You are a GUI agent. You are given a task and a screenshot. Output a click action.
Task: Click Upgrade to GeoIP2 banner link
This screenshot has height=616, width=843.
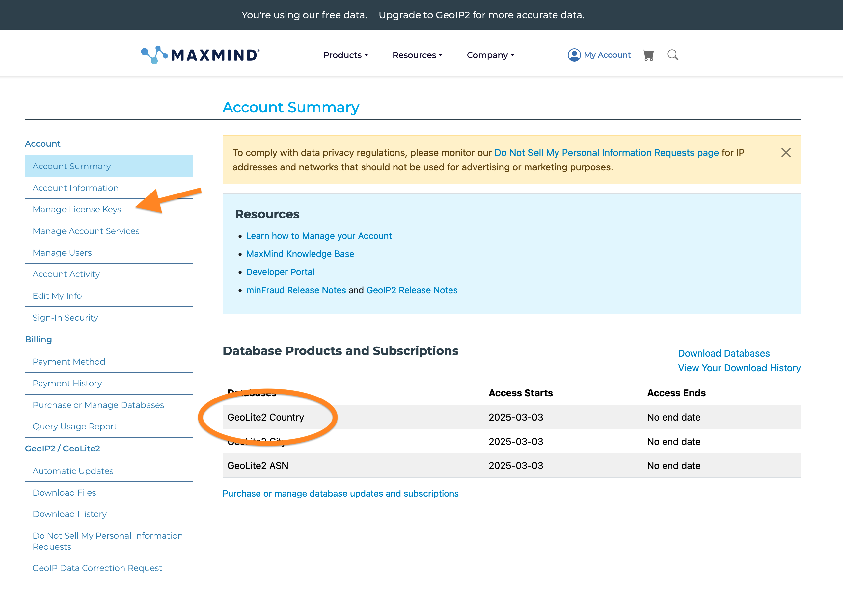(481, 15)
